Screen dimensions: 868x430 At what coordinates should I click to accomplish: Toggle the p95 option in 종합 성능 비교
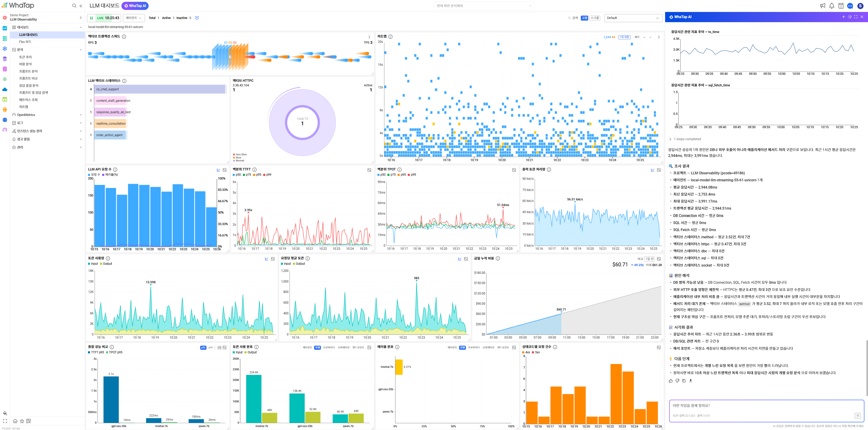point(203,347)
